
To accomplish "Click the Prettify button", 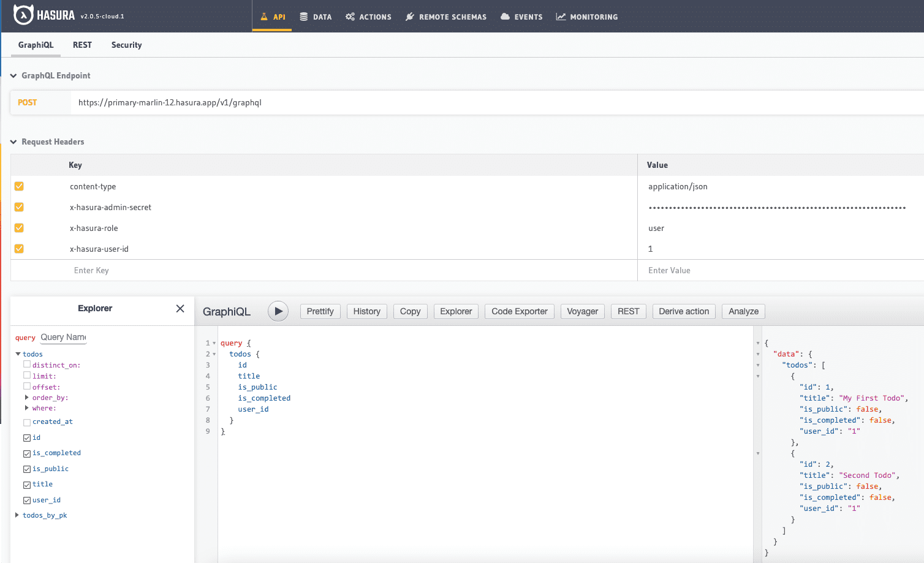I will coord(320,311).
